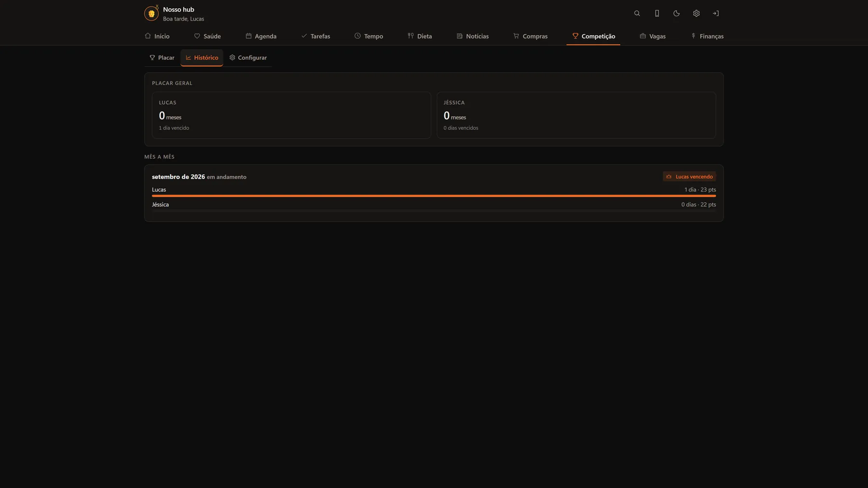Open the Compras cart tab
This screenshot has height=488, width=868.
[x=530, y=36]
